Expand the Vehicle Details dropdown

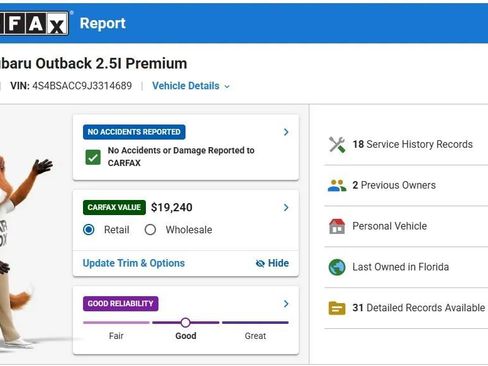click(191, 86)
